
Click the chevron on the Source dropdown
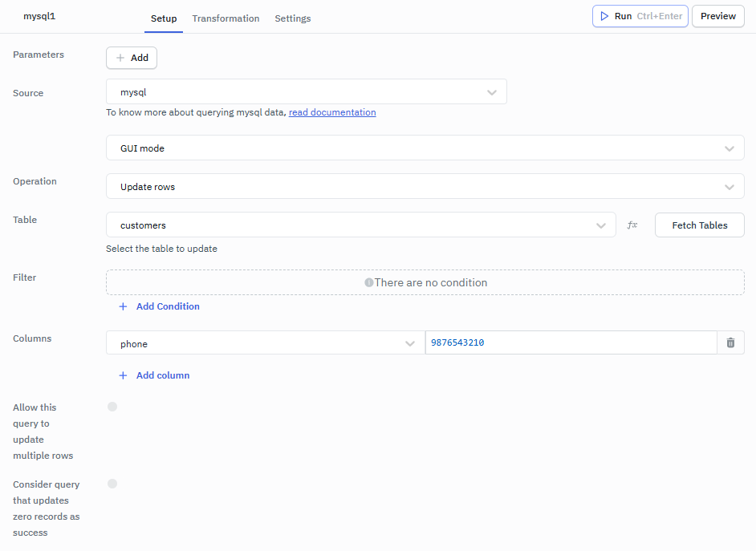click(x=492, y=91)
